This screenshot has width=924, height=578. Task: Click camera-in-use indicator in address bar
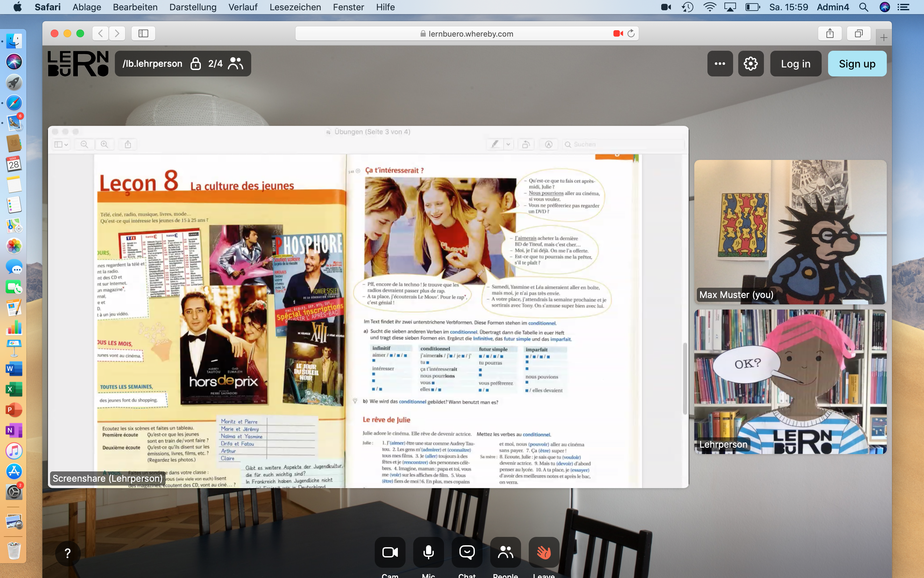click(x=618, y=33)
